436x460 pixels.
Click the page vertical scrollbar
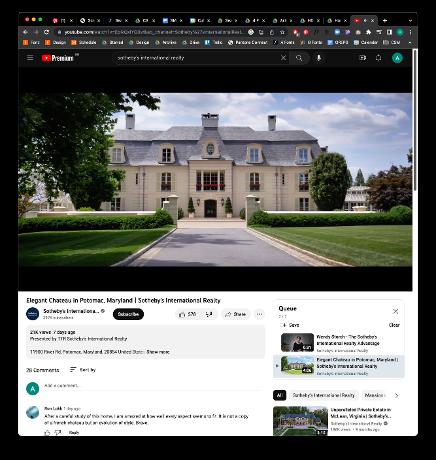(x=415, y=120)
